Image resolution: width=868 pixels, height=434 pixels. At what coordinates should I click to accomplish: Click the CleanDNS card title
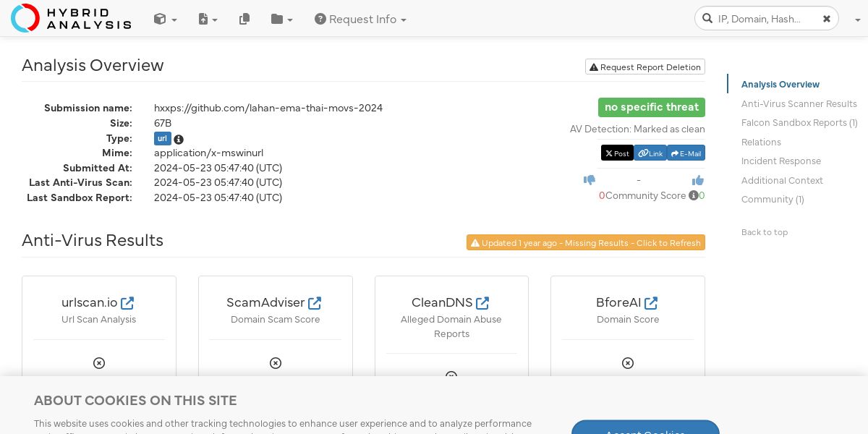coord(442,302)
